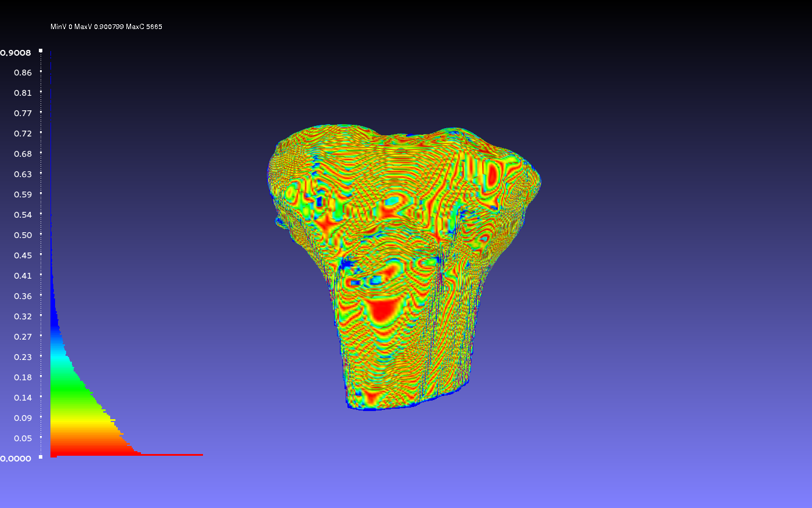812x508 pixels.
Task: Select the 0.36 scale label
Action: point(23,296)
